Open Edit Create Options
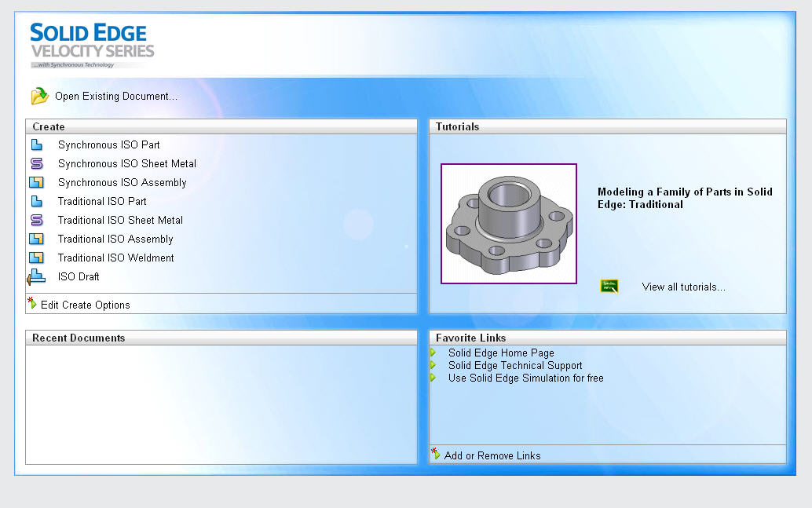Viewport: 812px width, 508px height. coord(86,305)
